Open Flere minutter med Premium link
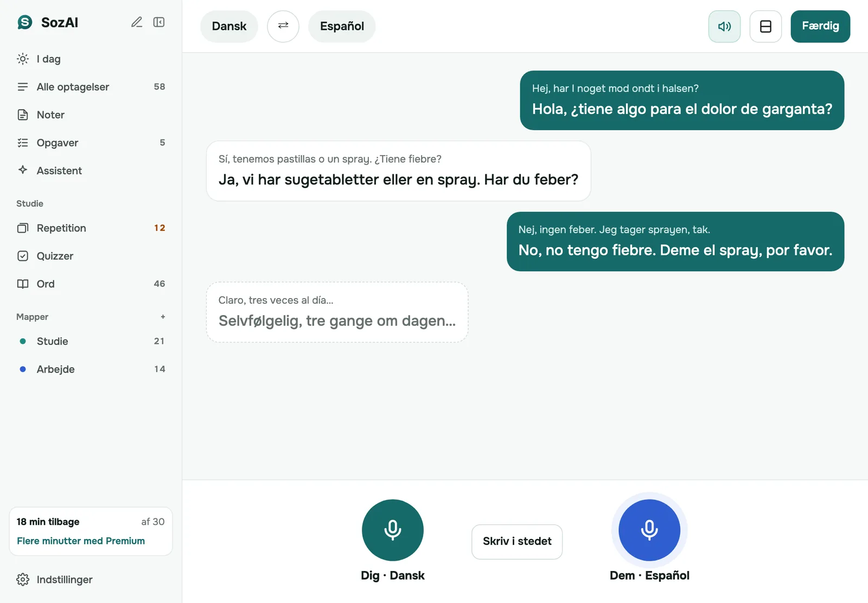This screenshot has width=868, height=603. click(81, 541)
